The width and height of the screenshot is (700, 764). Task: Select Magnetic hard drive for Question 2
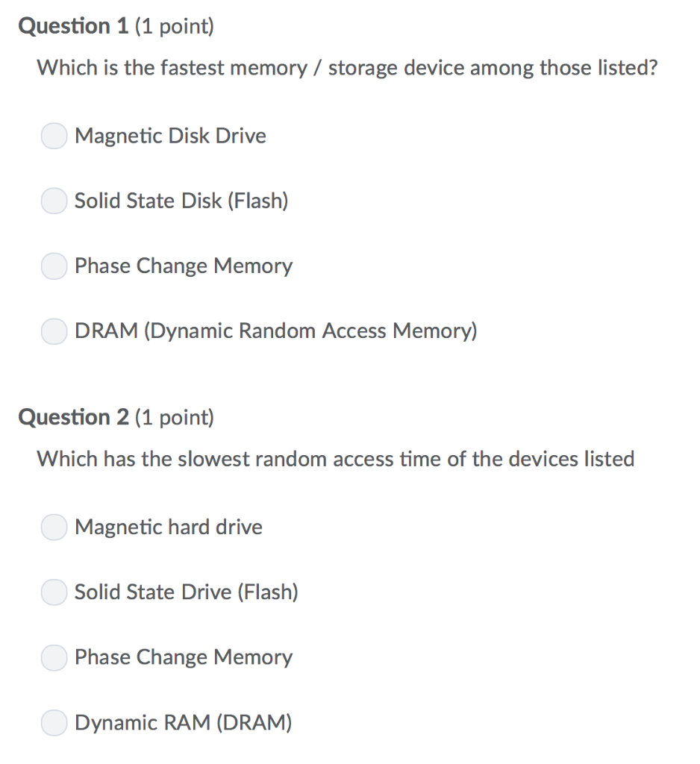coord(54,527)
